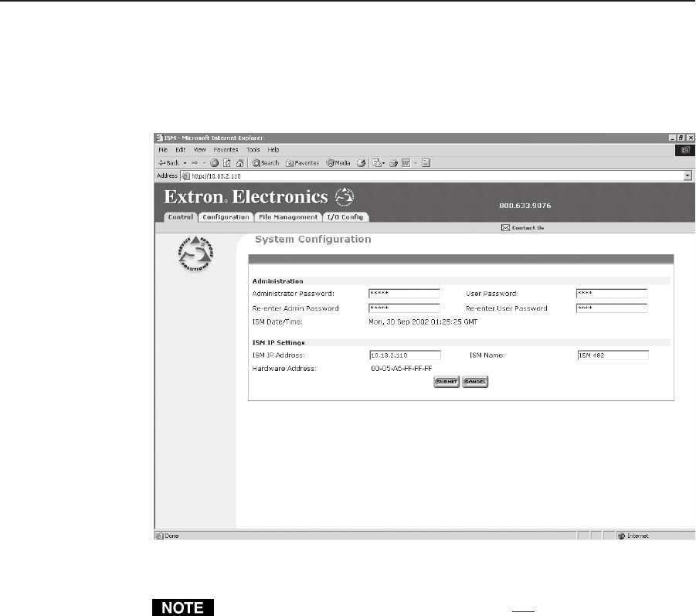Viewport: 696px width, 616px height.
Task: Open the Back history dropdown arrow
Action: coord(185,163)
